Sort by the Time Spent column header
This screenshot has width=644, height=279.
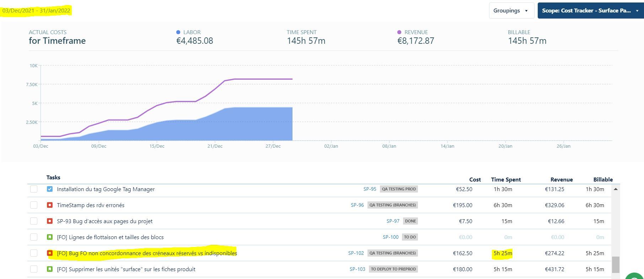(506, 180)
